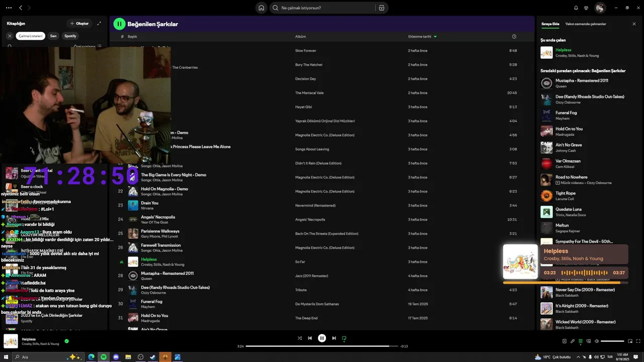Select the Angels' Necropolis track row
644x362 pixels.
click(x=322, y=219)
